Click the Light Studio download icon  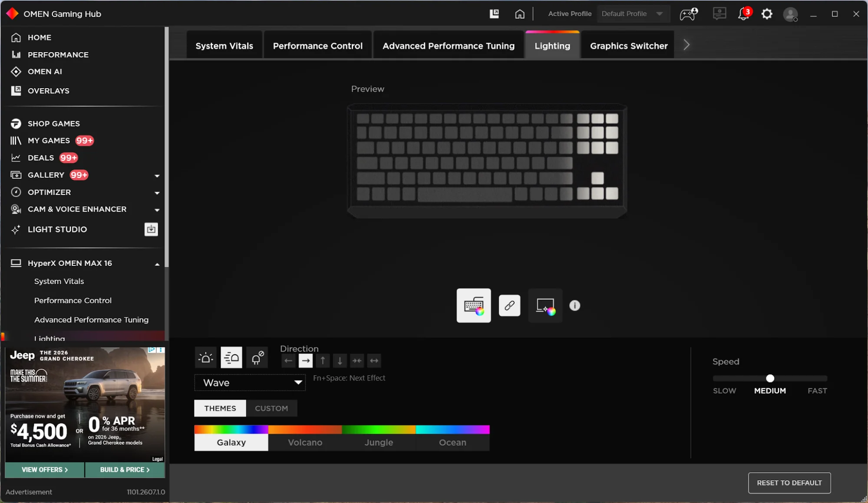click(x=151, y=229)
